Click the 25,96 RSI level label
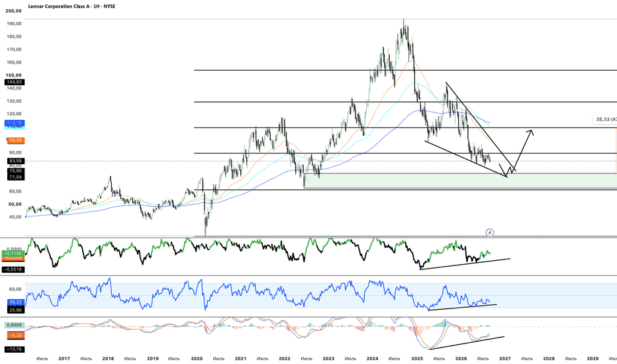This screenshot has height=364, width=617. 15,310
